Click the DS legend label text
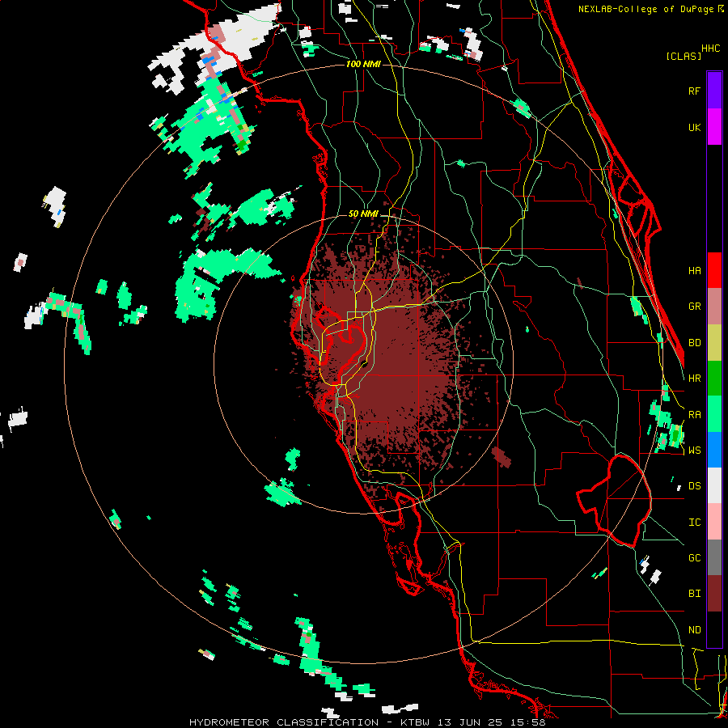The image size is (728, 728). 694,486
